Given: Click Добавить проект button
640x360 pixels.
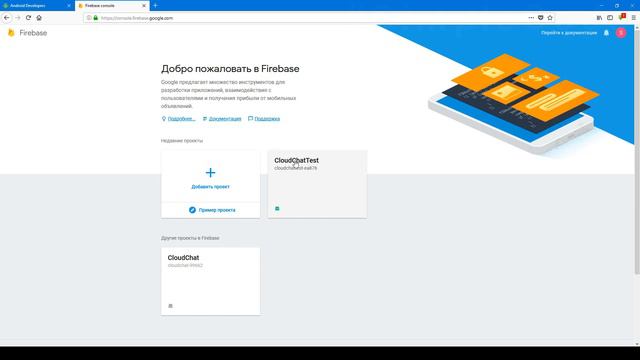Looking at the screenshot, I should 210,176.
